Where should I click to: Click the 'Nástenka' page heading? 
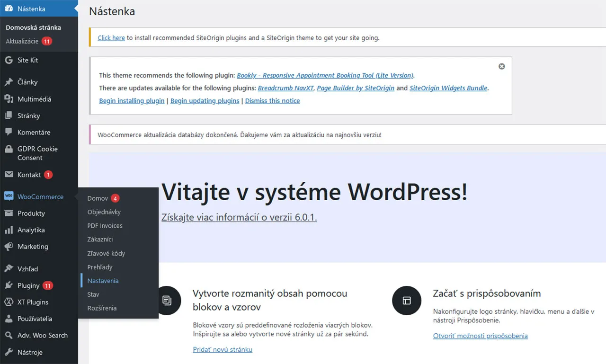click(x=112, y=11)
